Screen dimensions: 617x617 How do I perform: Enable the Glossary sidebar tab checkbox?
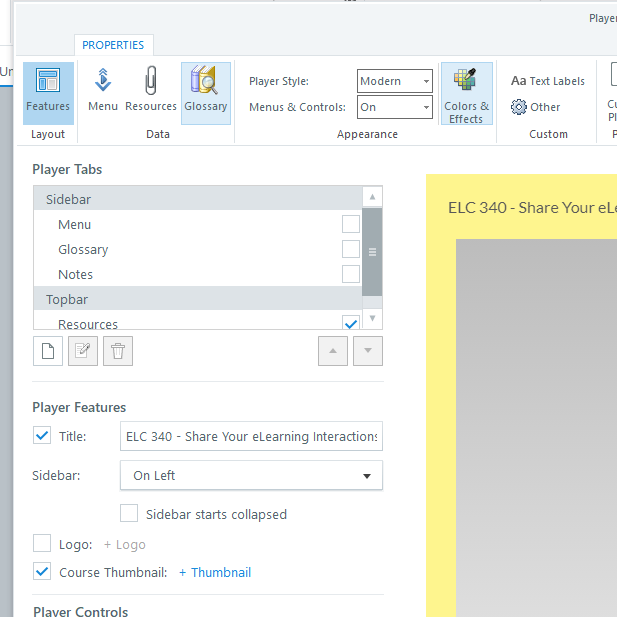pyautogui.click(x=351, y=249)
